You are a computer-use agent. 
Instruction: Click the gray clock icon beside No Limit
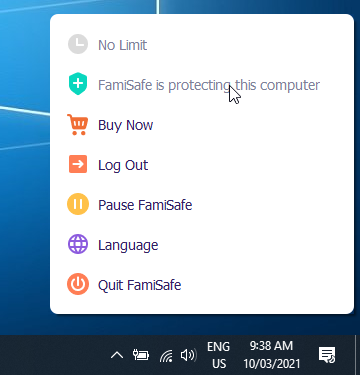[78, 44]
